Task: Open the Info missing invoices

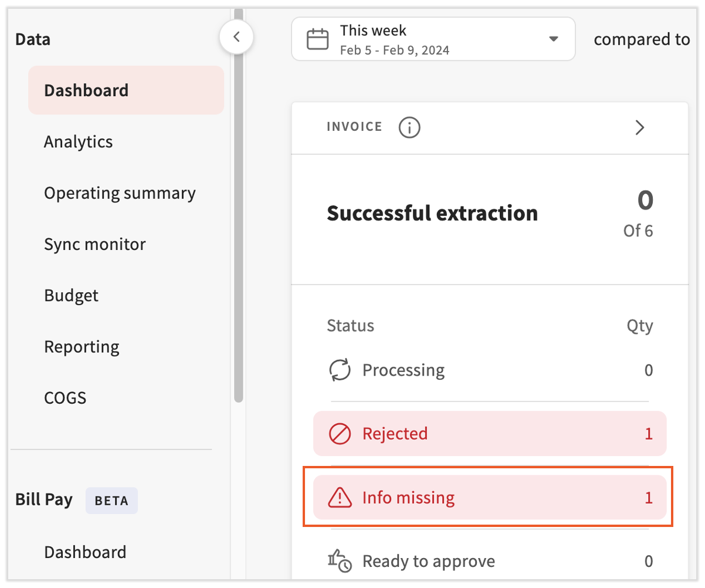Action: pyautogui.click(x=490, y=497)
